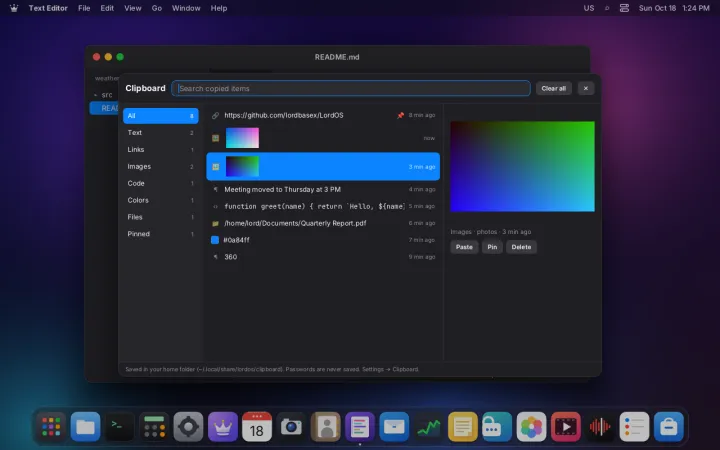
Task: Click the text icon beside the 360 entry
Action: 215,257
